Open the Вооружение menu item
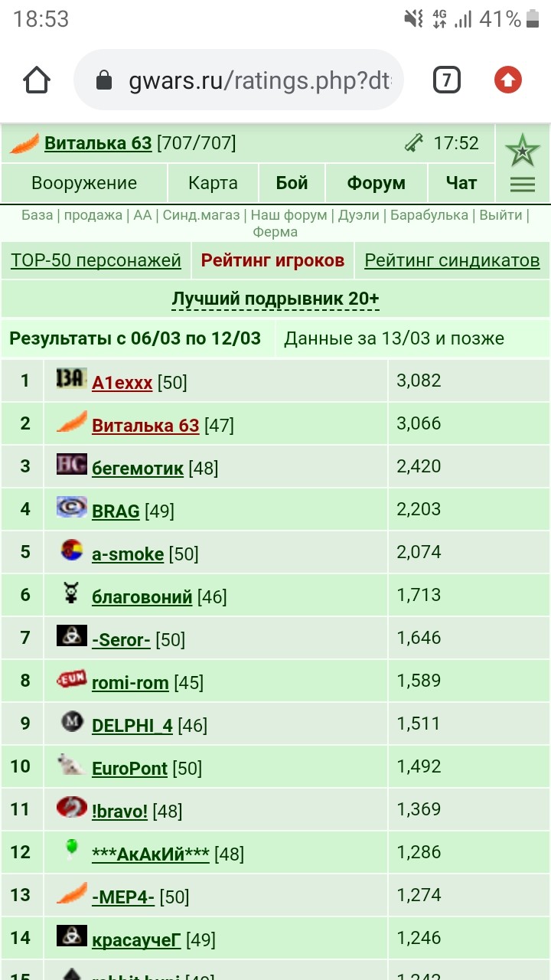The height and width of the screenshot is (980, 551). coord(84,183)
